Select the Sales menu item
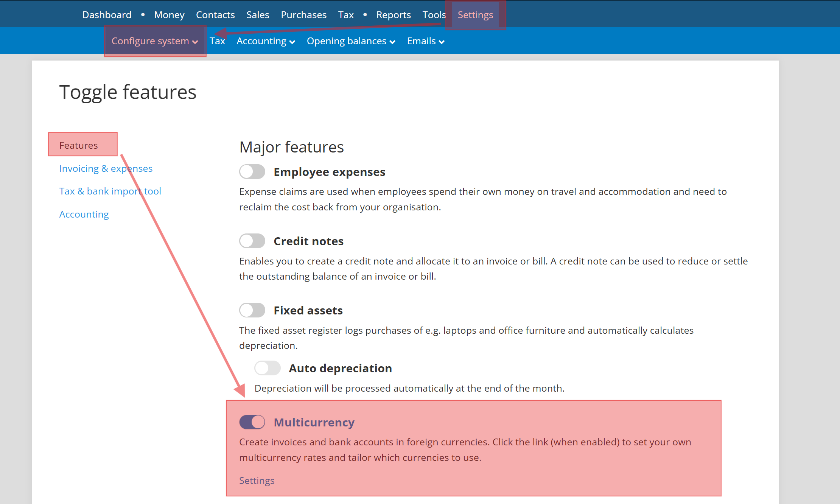 (x=258, y=15)
